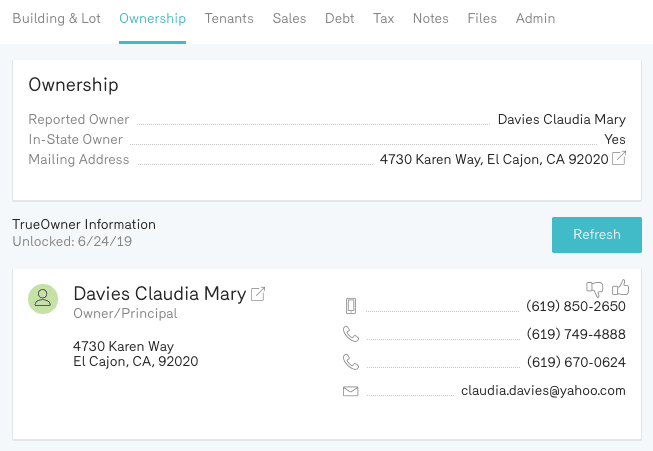Switch to the Files tab

[x=482, y=19]
